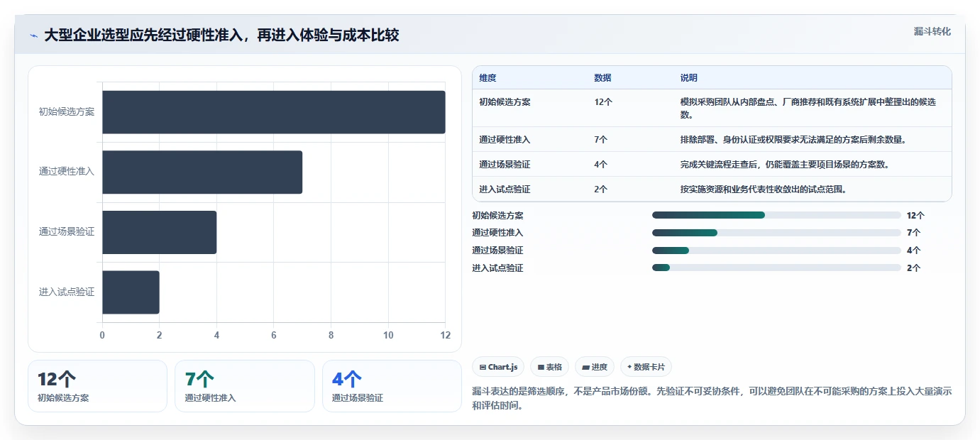Click chart axis label 通过硬性准入
980x440 pixels.
point(67,172)
